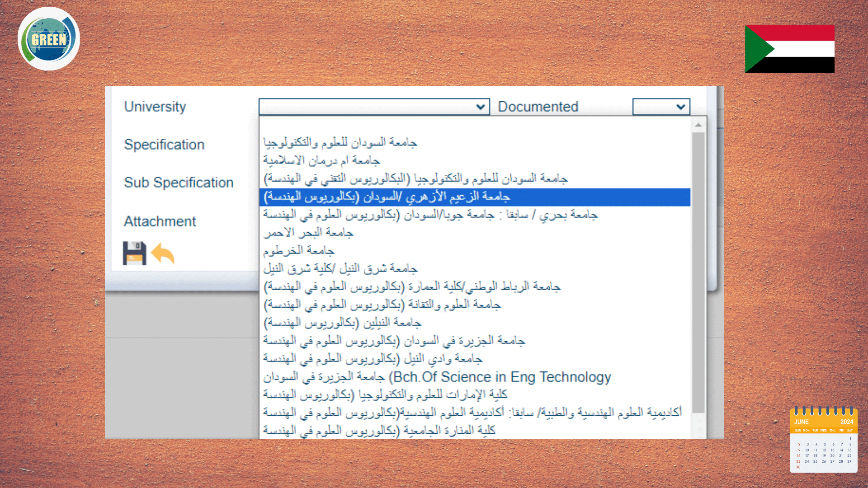Choose جامعة وادي النيل option

point(373,359)
